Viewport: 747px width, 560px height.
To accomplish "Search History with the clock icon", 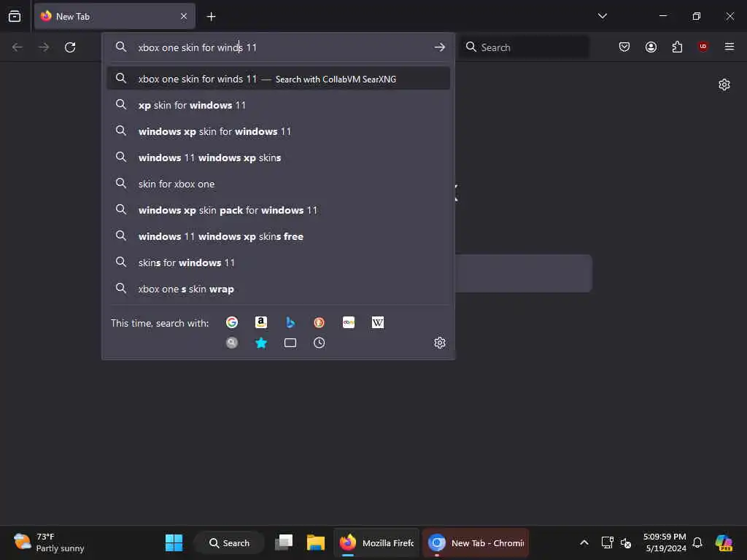I will click(320, 343).
